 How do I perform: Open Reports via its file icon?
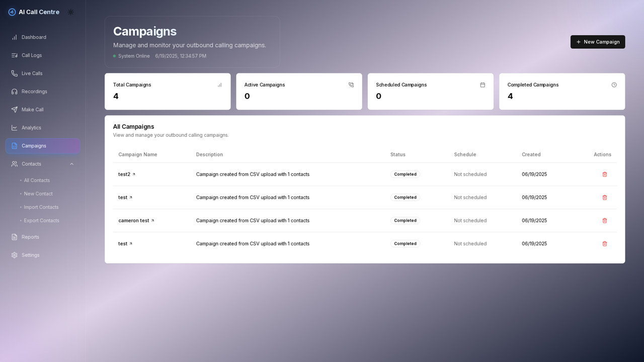(15, 237)
